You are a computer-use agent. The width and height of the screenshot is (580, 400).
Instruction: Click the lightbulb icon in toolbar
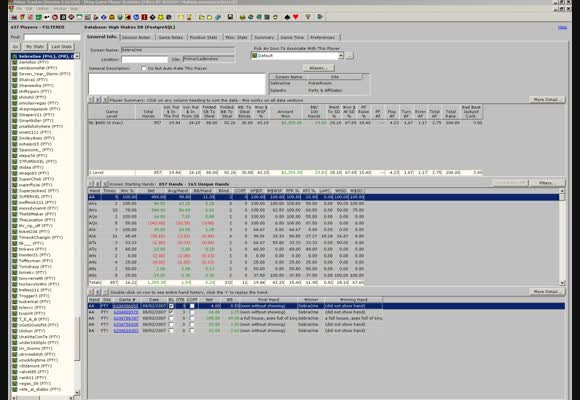[308, 17]
